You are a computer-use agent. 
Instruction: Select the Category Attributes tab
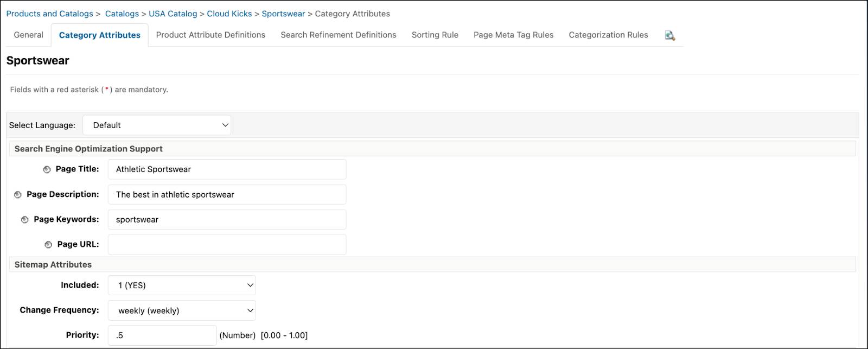99,35
